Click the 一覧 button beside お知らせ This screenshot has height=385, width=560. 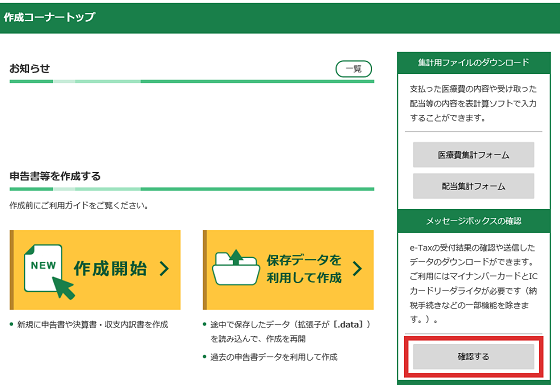(354, 69)
